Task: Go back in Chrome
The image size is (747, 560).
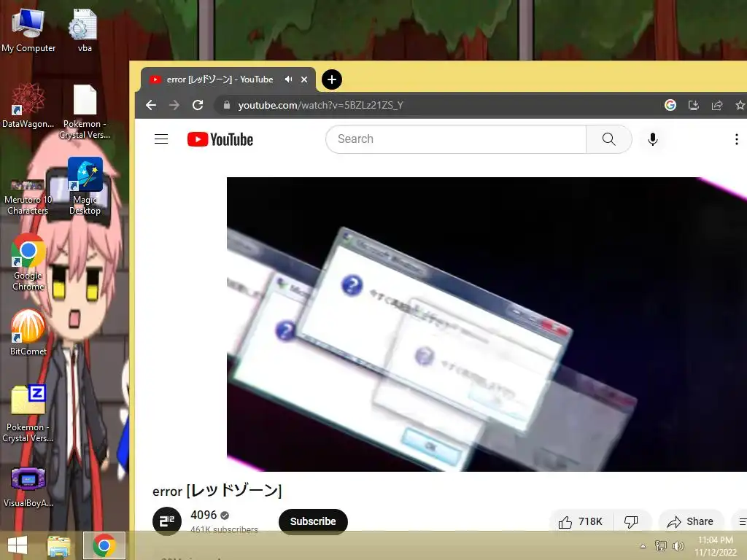Action: click(x=151, y=105)
